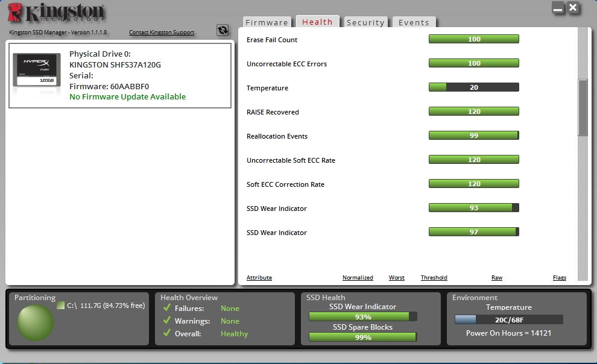This screenshot has width=597, height=364.
Task: Click the C:\ partition legend square
Action: 60,306
